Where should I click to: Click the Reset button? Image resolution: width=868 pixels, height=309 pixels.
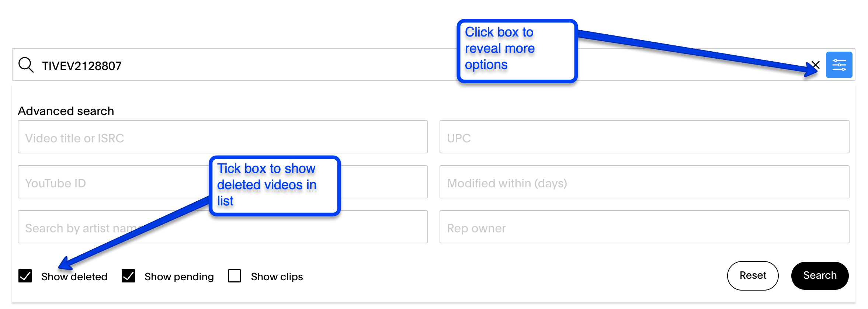[x=753, y=275]
